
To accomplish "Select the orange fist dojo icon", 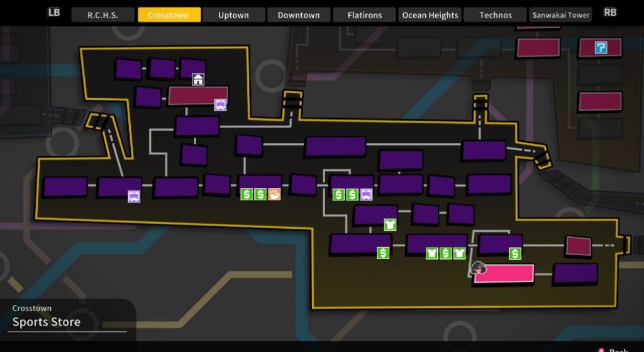I will click(274, 194).
